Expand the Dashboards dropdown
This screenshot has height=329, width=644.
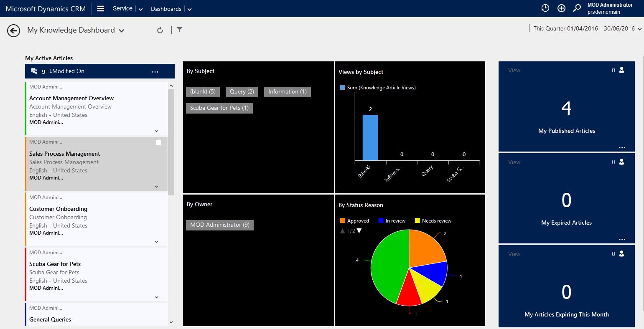click(x=189, y=8)
